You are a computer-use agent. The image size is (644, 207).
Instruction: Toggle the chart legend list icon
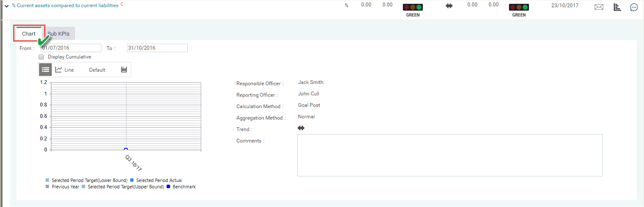coord(45,70)
